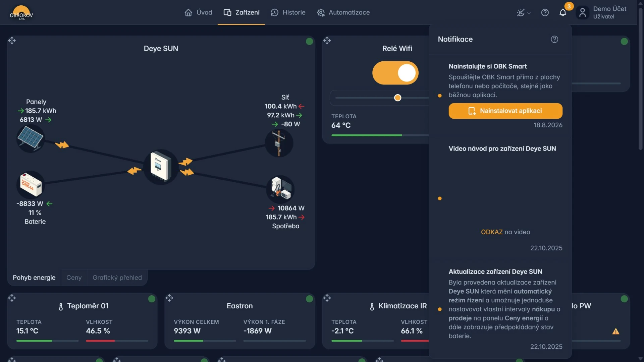
Task: Go to Automatizace settings
Action: (x=343, y=12)
